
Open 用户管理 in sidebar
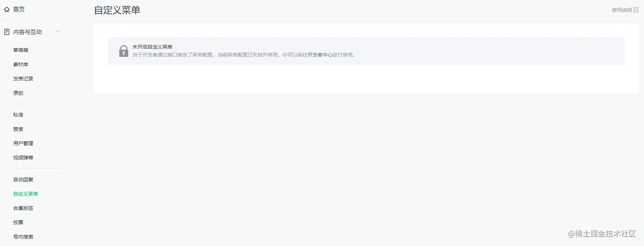pyautogui.click(x=23, y=143)
